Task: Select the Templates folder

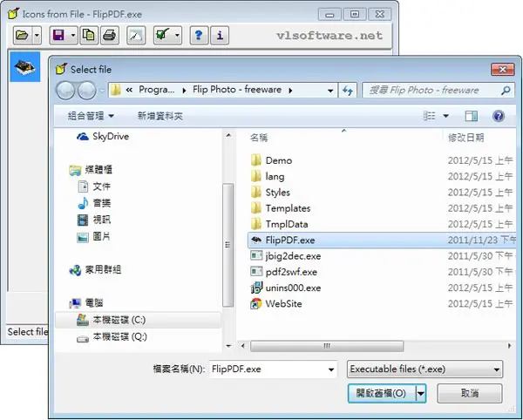Action: [281, 208]
